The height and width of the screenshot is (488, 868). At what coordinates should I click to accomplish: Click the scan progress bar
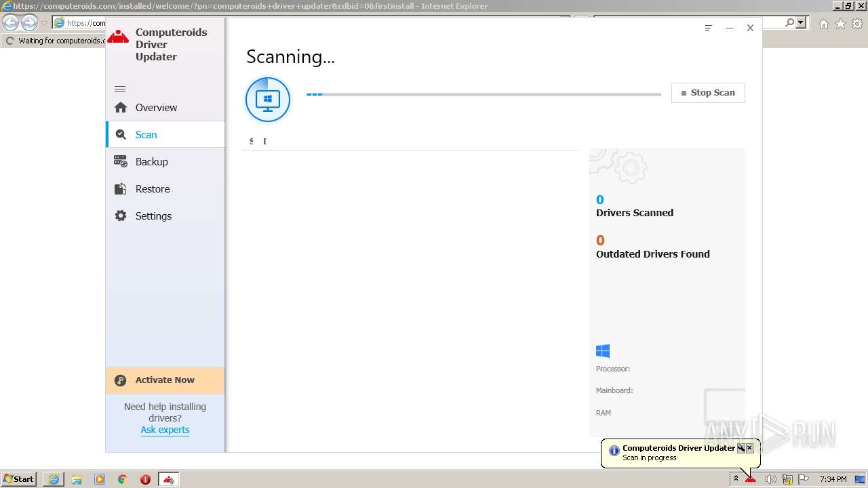point(484,94)
